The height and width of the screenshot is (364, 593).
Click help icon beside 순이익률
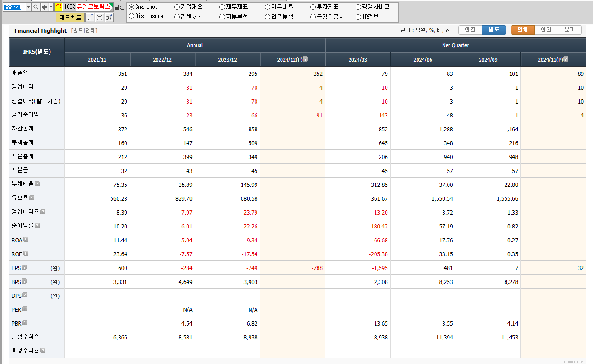point(37,225)
